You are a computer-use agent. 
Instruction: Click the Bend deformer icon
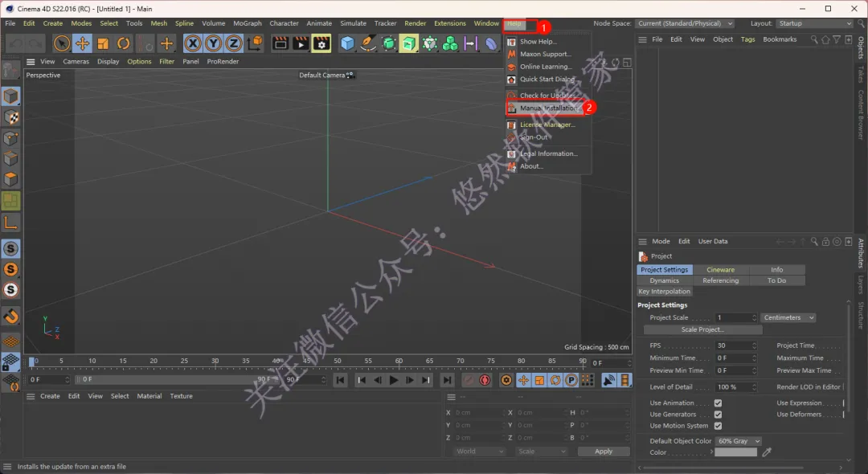pos(491,43)
